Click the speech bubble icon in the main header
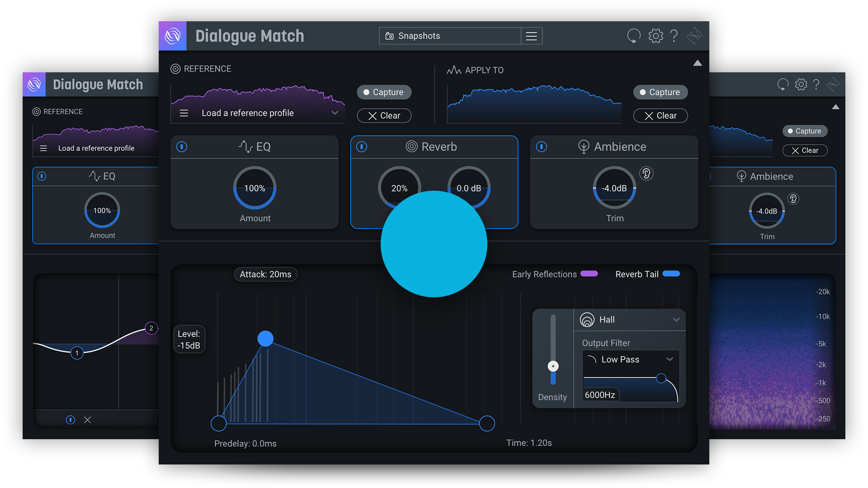Screen dimensions: 868x488 634,36
